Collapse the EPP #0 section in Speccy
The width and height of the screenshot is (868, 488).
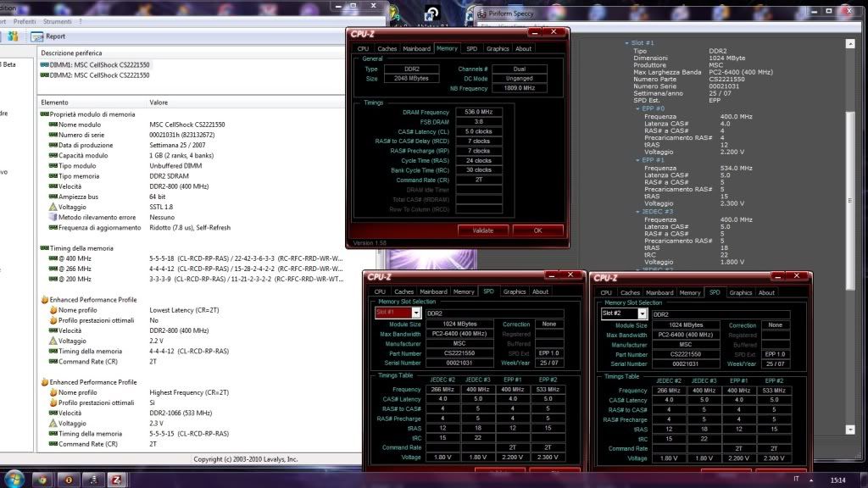click(x=637, y=108)
